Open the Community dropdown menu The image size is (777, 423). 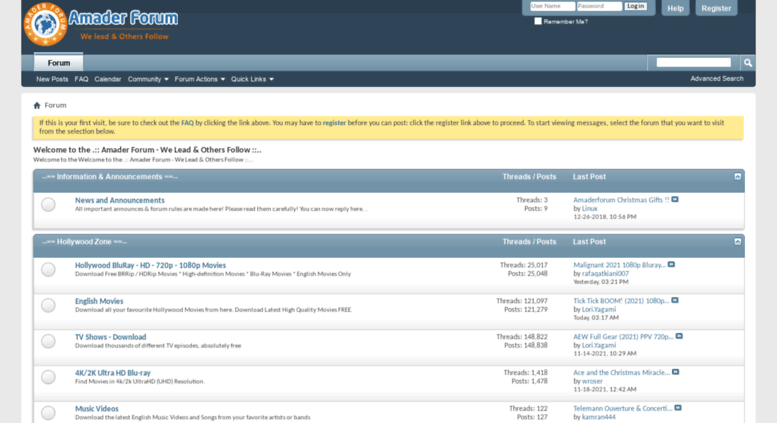[x=148, y=79]
